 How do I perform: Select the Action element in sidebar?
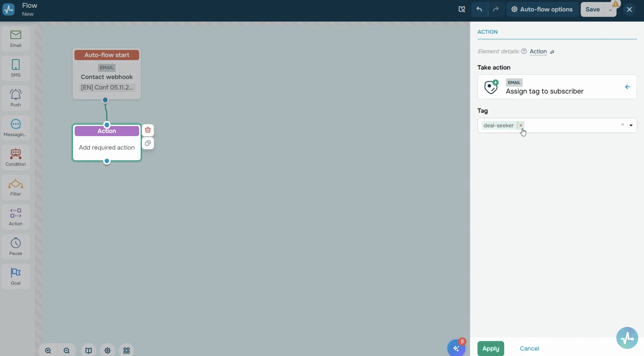pyautogui.click(x=16, y=217)
